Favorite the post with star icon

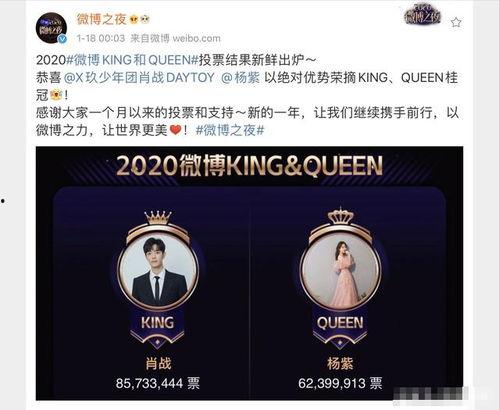456,22
